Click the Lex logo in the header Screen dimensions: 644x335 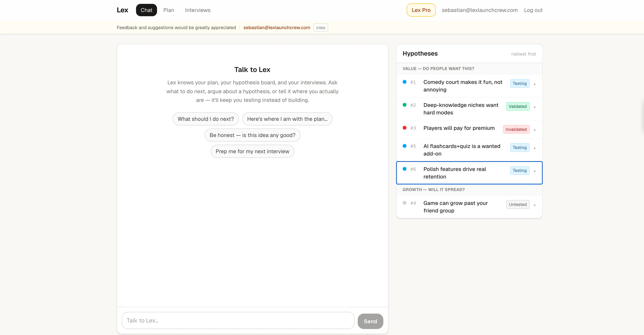(x=122, y=10)
